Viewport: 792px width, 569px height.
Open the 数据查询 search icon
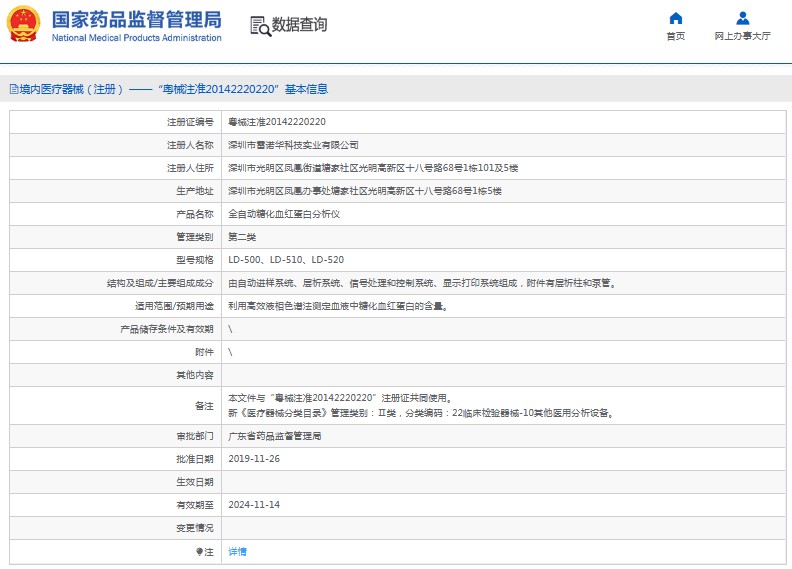coord(261,26)
